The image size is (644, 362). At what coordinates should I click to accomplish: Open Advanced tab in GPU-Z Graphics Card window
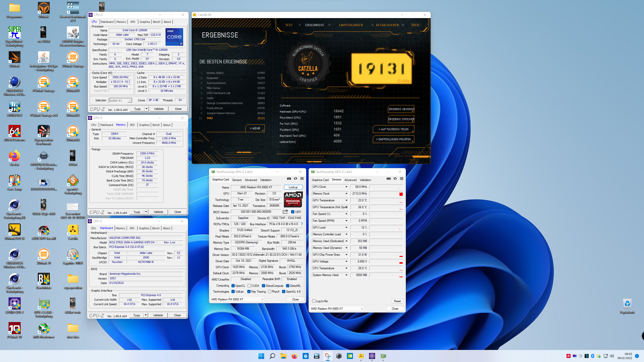(x=251, y=180)
